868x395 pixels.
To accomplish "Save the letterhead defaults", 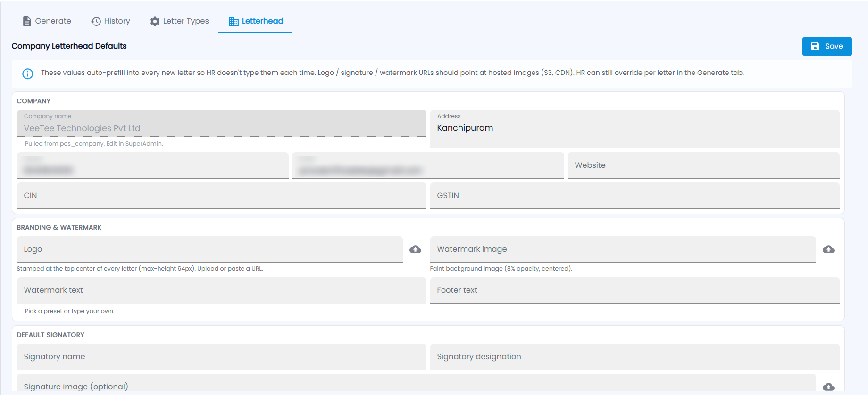I will point(827,46).
